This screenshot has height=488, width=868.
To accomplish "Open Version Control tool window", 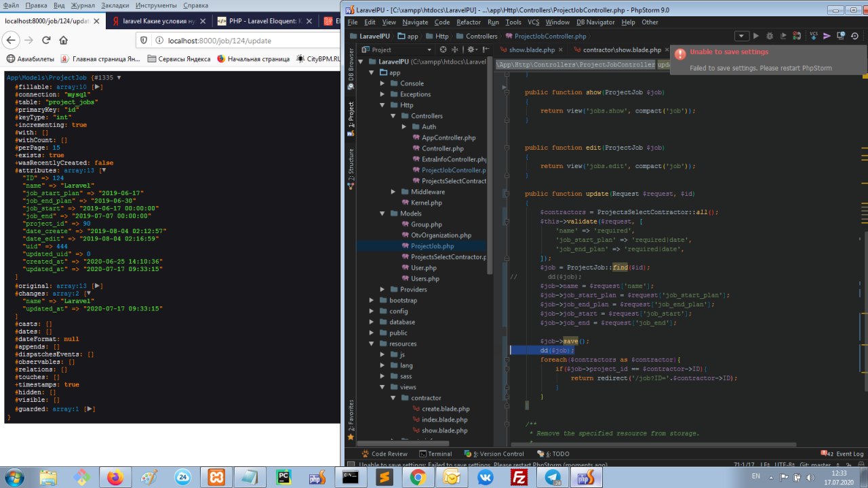I will pos(494,453).
